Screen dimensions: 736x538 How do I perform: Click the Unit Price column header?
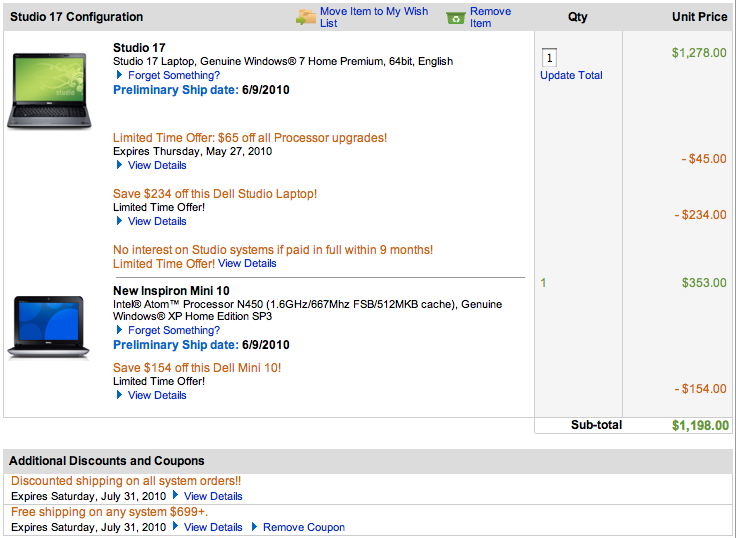699,17
